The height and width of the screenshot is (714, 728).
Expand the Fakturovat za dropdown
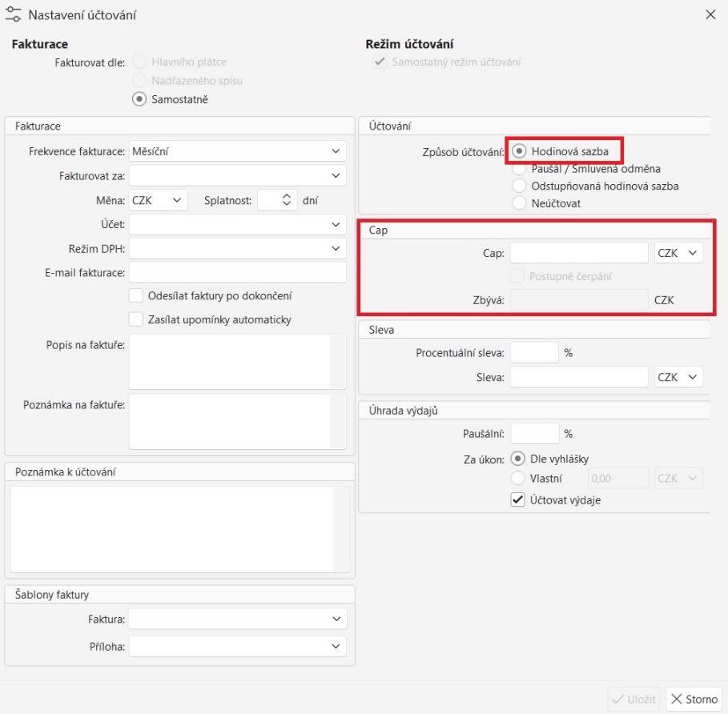pyautogui.click(x=237, y=175)
